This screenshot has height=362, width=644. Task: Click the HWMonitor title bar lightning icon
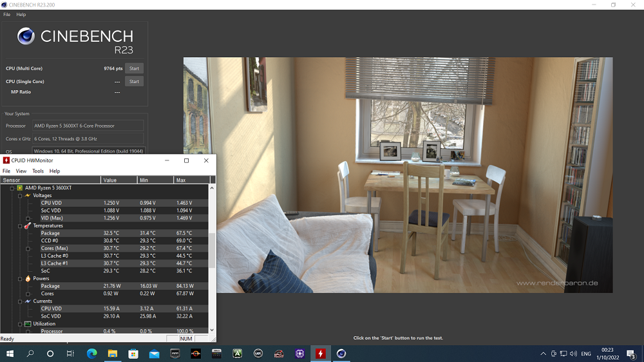point(6,160)
